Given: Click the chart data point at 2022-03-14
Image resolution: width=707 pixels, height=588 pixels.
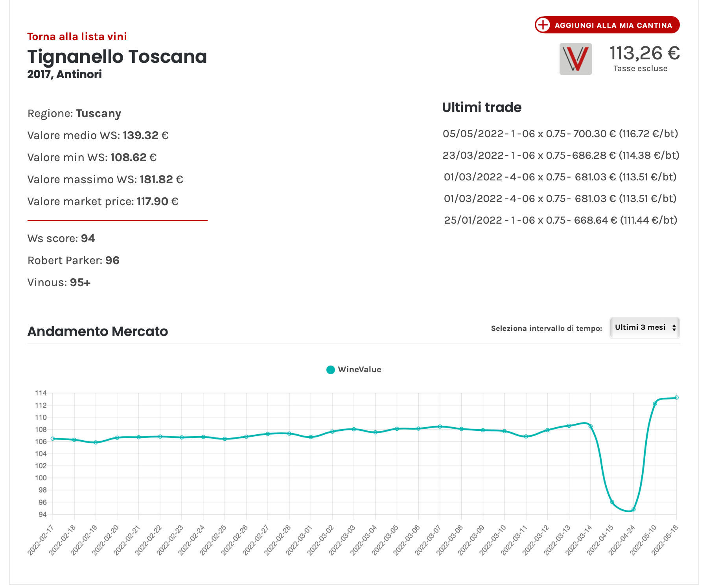Looking at the screenshot, I should coord(591,426).
